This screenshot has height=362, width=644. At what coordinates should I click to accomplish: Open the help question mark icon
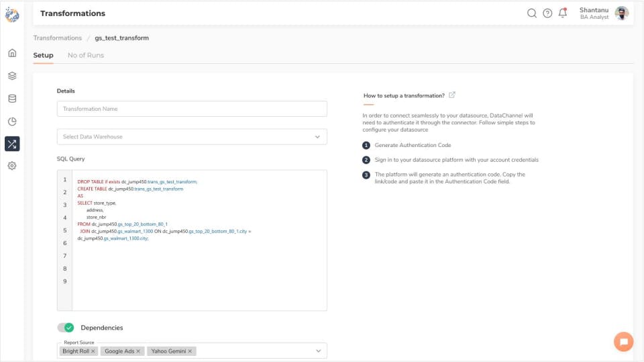547,13
